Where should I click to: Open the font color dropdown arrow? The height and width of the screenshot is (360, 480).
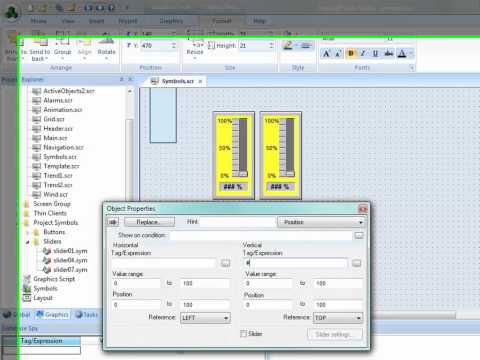(x=411, y=53)
